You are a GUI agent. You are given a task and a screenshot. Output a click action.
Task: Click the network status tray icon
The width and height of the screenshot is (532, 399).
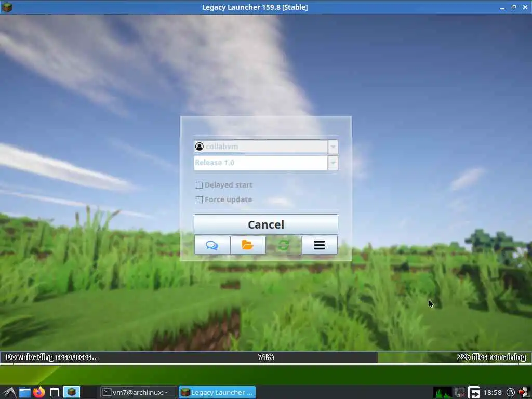pyautogui.click(x=459, y=393)
